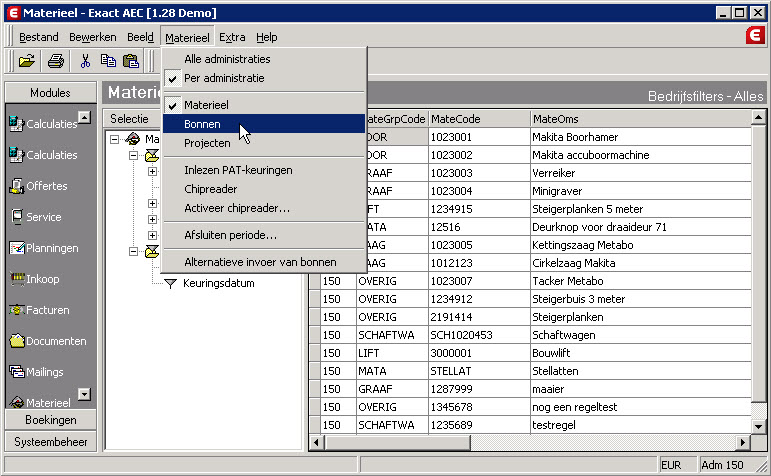The height and width of the screenshot is (476, 771).
Task: Open the Service module
Action: pos(36,217)
